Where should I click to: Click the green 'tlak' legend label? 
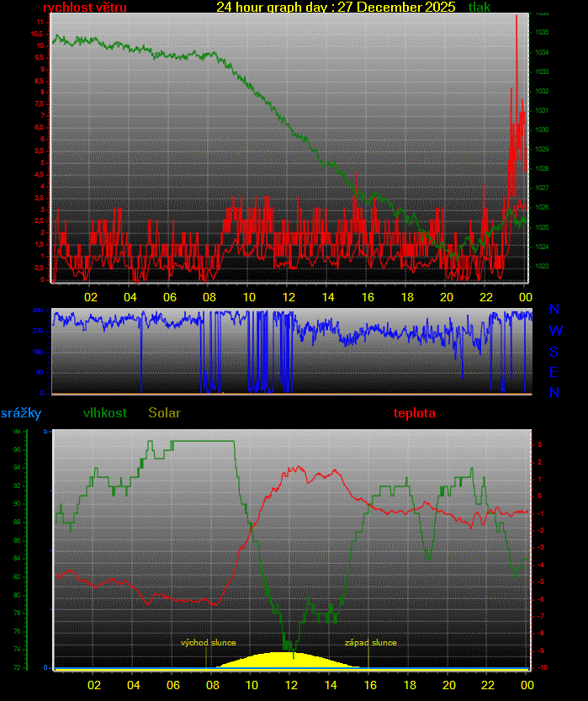pyautogui.click(x=479, y=8)
